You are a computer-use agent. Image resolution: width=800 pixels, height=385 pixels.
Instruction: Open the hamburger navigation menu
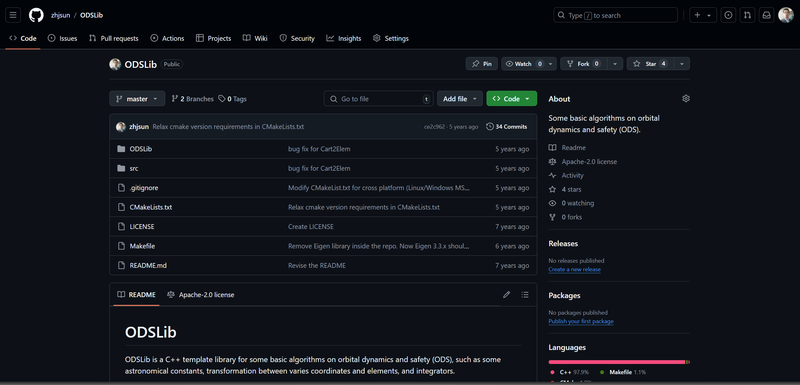click(13, 15)
